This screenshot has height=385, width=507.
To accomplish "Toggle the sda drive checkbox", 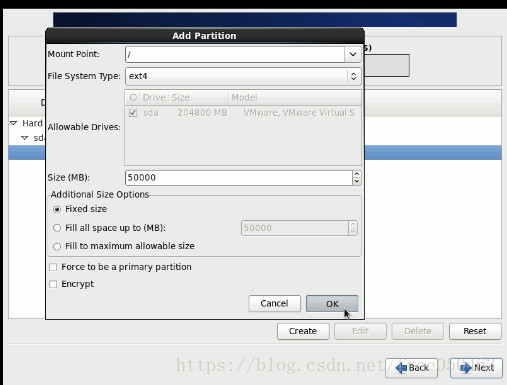I will (133, 113).
